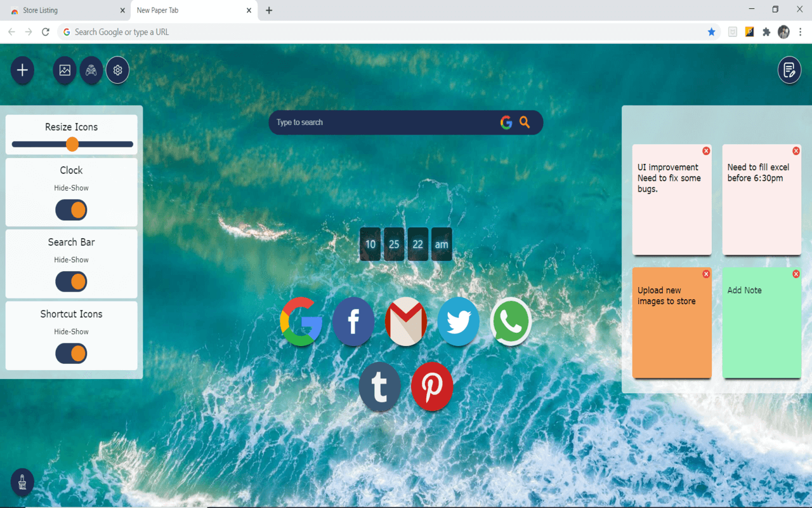Screen dimensions: 812x508
Task: Open the Chrome three-dot menu
Action: point(801,32)
